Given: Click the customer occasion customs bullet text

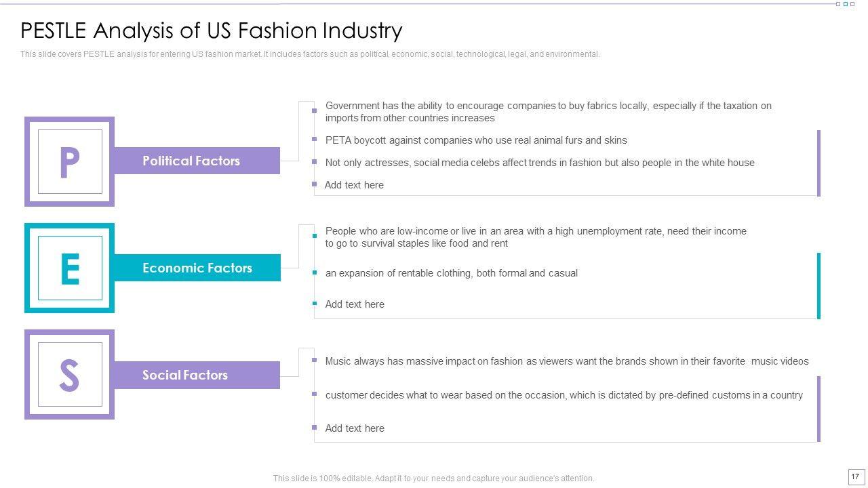Looking at the screenshot, I should (x=564, y=395).
